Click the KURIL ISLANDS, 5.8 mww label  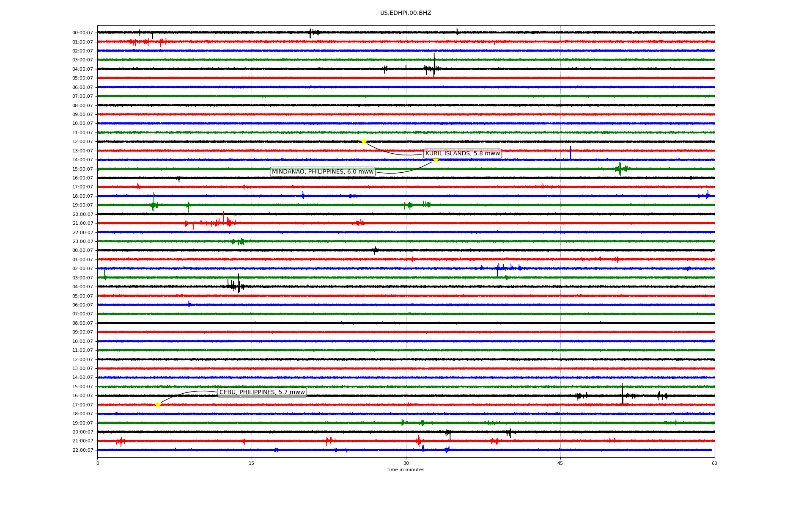[x=462, y=153]
